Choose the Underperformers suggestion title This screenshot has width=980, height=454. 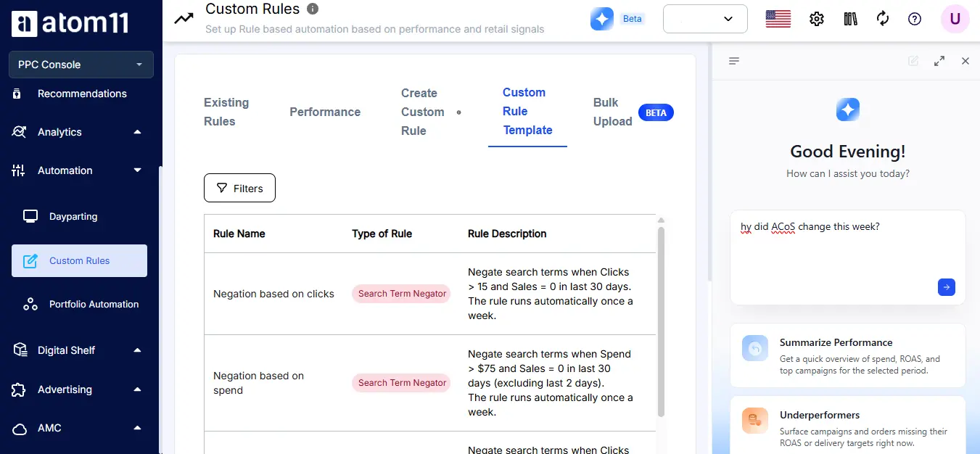(820, 415)
